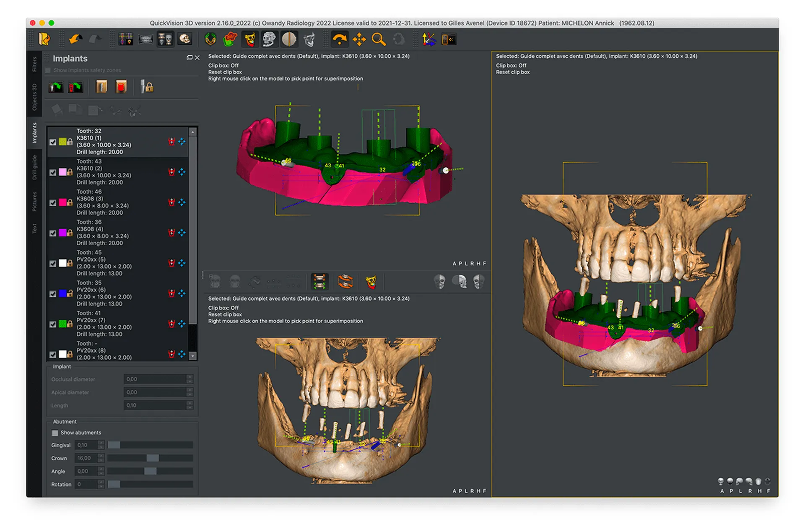Click the up stepper next to Occlusal diameter

point(190,377)
